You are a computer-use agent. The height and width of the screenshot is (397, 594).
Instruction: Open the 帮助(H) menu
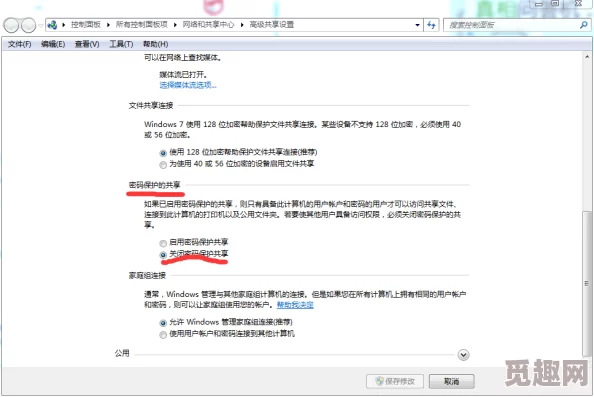(x=155, y=44)
